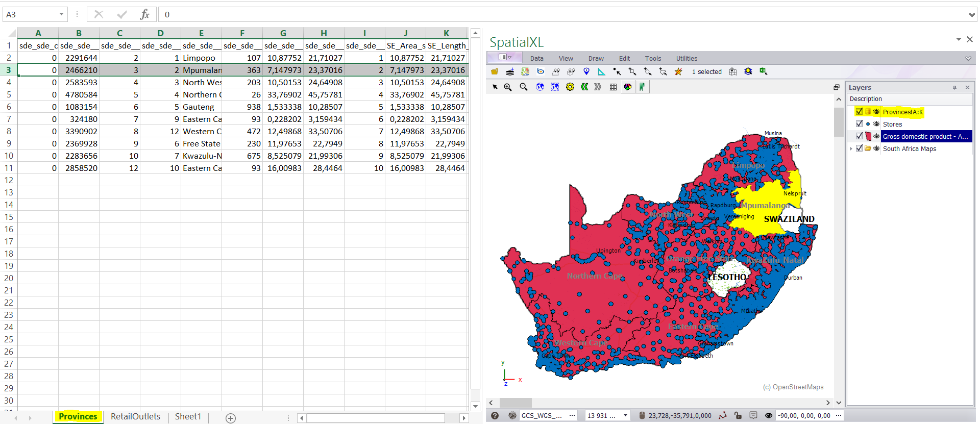This screenshot has height=424, width=980.
Task: Click the add layer stack icon
Action: point(509,72)
